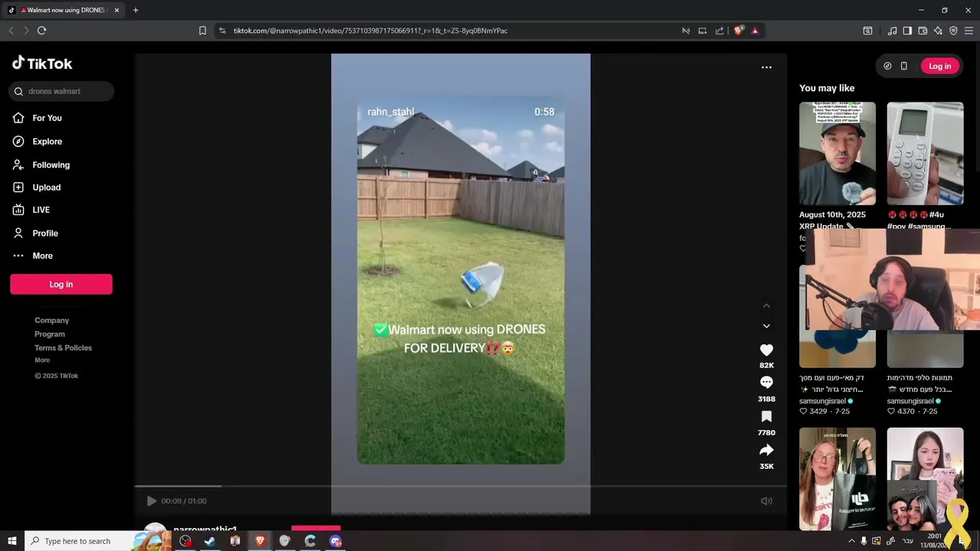Open the For You feed
The height and width of the screenshot is (551, 980).
[37, 118]
